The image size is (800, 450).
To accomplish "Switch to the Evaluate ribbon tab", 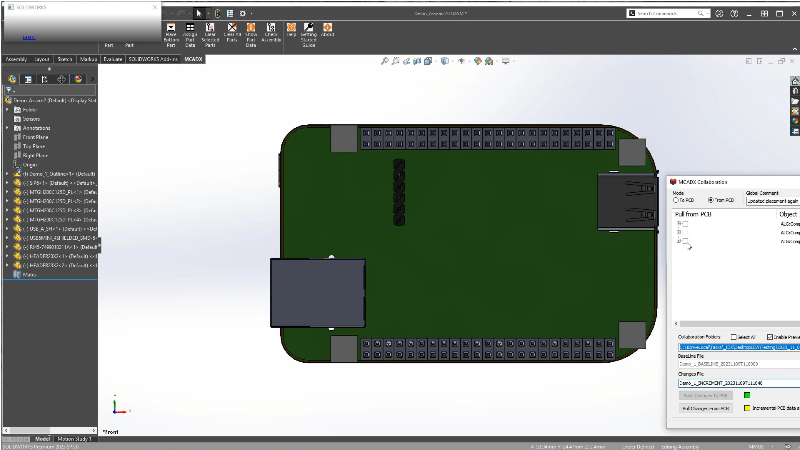I will pos(112,60).
